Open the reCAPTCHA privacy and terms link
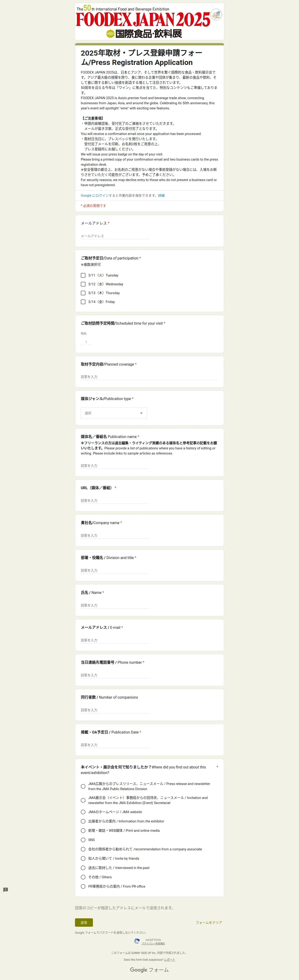 click(x=153, y=943)
